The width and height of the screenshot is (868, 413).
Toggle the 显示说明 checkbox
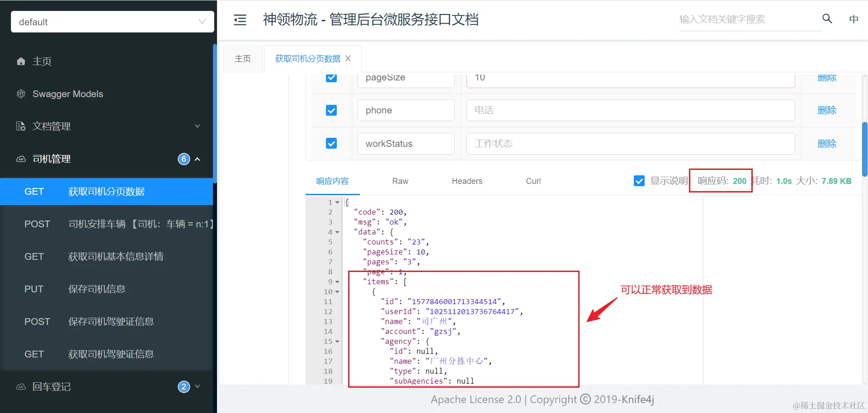[639, 181]
